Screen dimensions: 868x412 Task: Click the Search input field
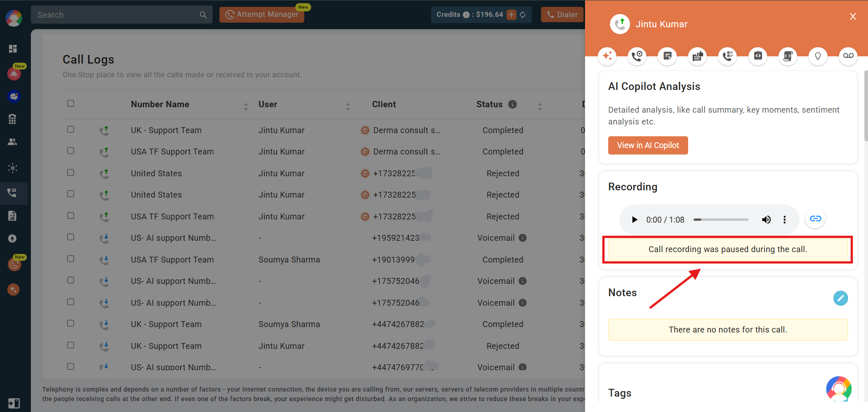121,15
